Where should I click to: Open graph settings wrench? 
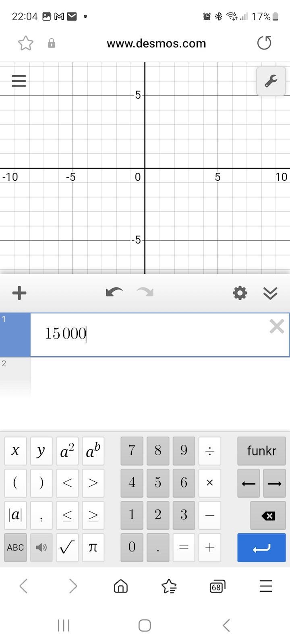click(271, 81)
